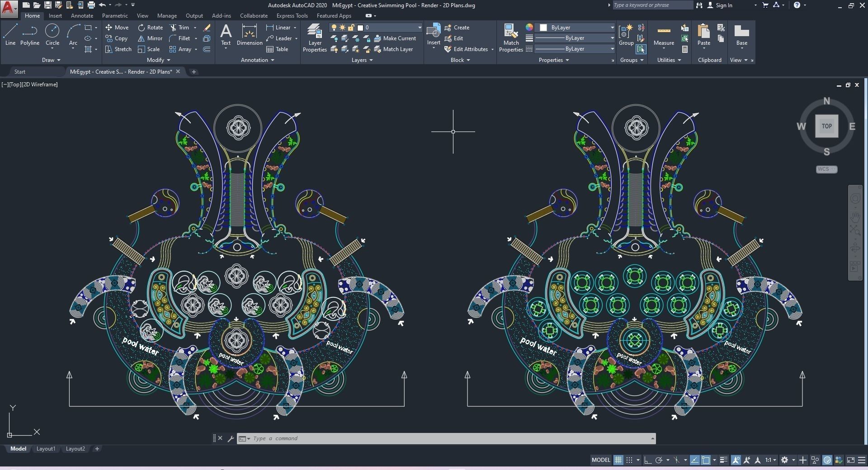Toggle polar tracking in status bar
This screenshot has width=868, height=470.
click(659, 460)
